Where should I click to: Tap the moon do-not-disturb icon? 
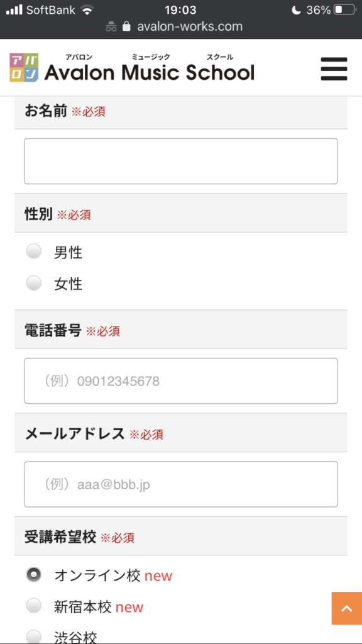click(x=296, y=10)
